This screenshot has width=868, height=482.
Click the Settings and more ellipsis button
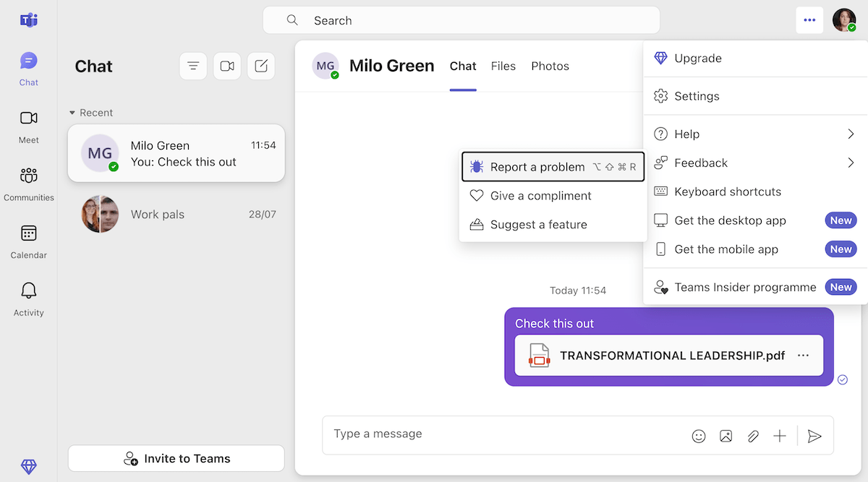point(809,20)
